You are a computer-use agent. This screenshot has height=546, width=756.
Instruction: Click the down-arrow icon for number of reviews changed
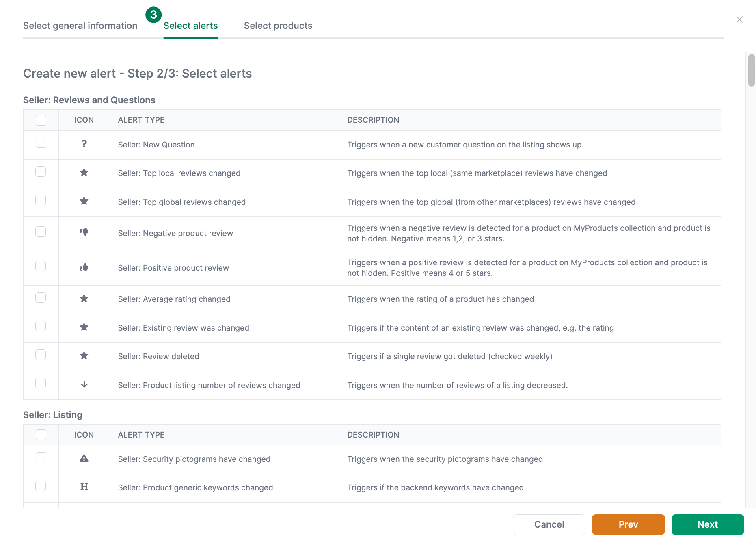point(84,384)
